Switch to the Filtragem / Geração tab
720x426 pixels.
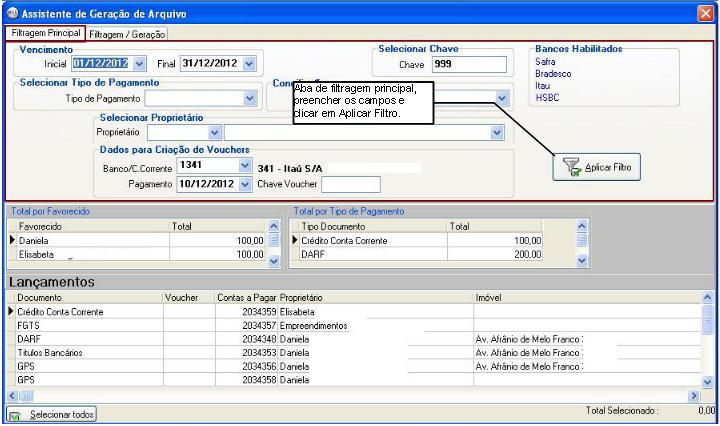click(127, 34)
